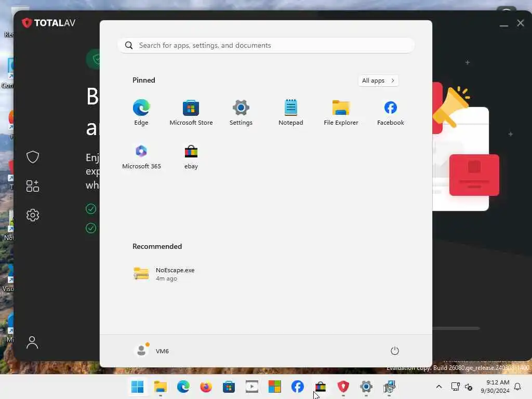Open TotalAV settings gear in sidebar

[x=33, y=215]
